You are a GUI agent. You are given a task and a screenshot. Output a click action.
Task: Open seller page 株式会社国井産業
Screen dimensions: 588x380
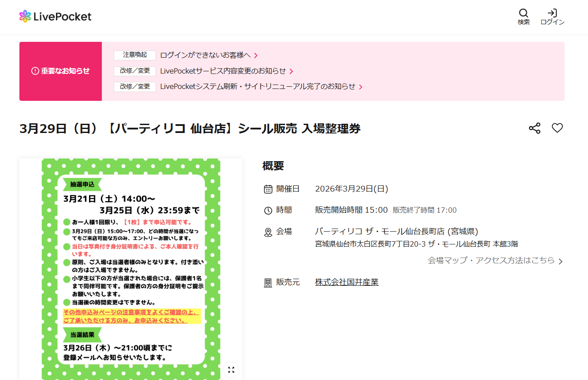pos(346,282)
